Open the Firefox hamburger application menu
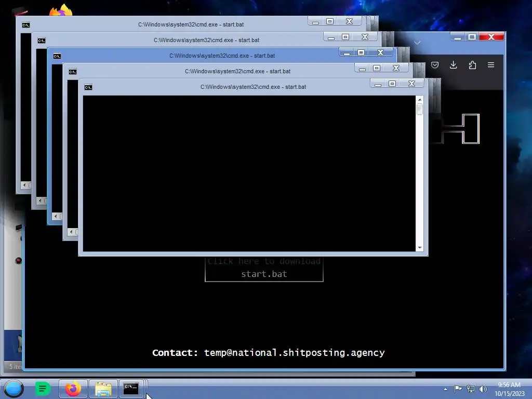This screenshot has width=532, height=399. tap(491, 65)
